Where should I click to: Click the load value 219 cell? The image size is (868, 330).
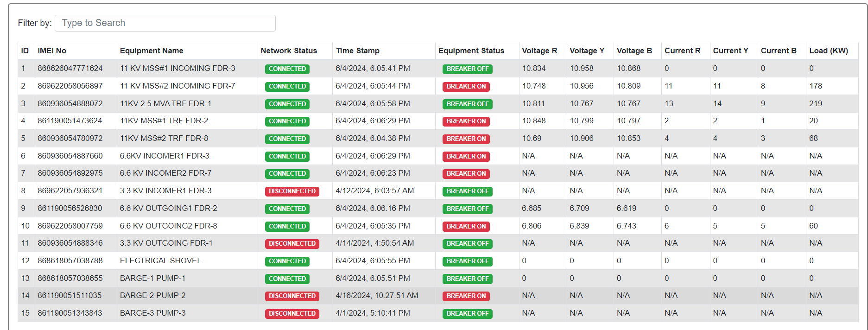816,104
